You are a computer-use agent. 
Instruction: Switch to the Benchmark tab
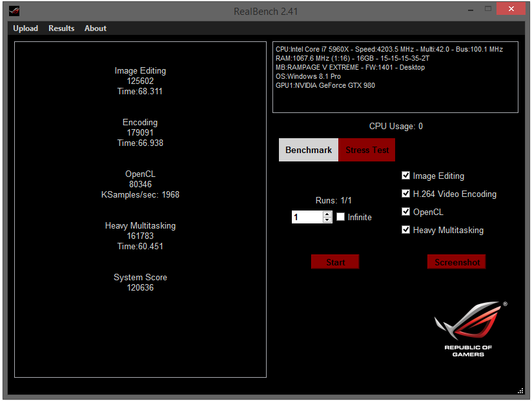tap(309, 150)
